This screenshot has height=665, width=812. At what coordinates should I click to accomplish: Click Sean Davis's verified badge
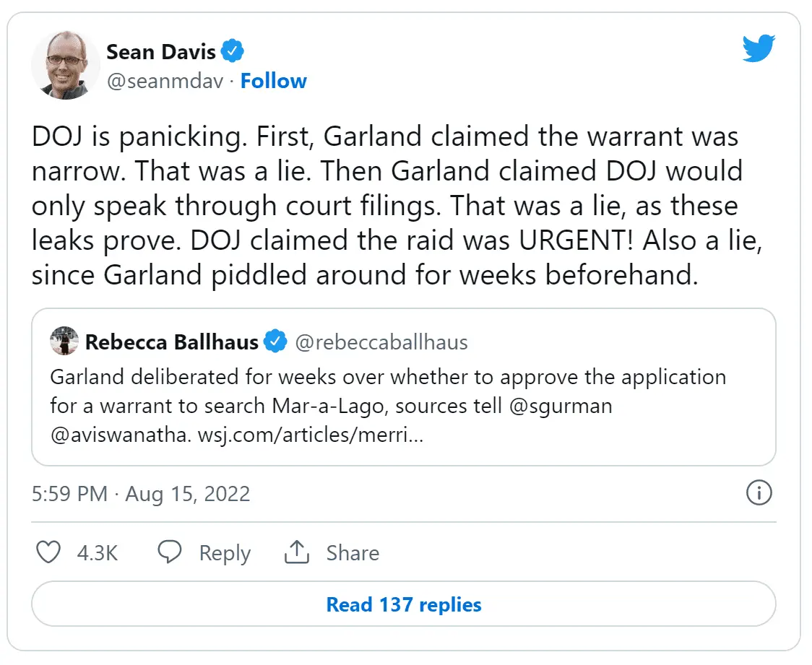233,51
